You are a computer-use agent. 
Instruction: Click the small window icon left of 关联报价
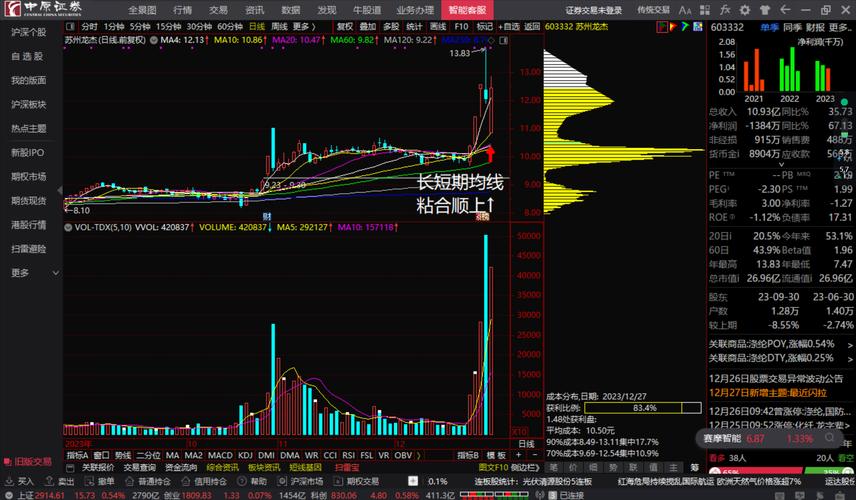pyautogui.click(x=70, y=468)
